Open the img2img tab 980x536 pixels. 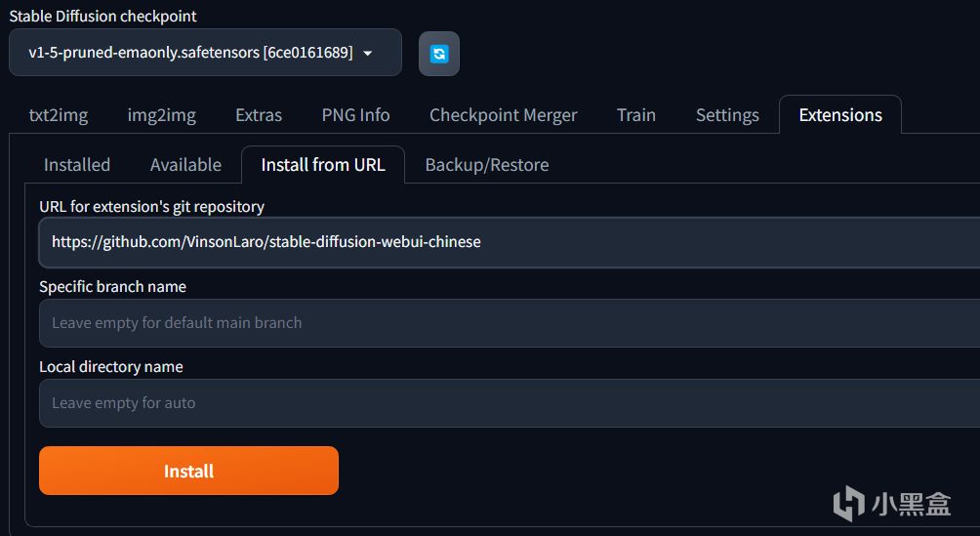point(162,115)
